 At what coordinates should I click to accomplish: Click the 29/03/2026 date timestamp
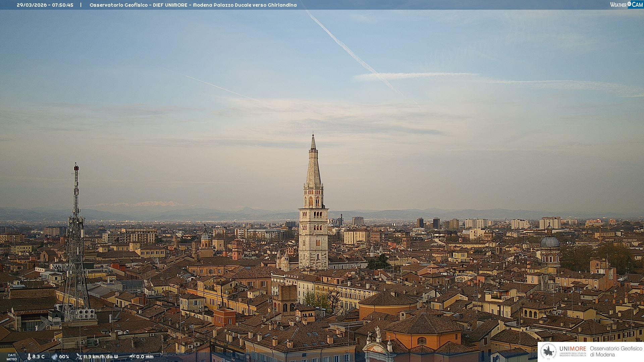[x=32, y=5]
